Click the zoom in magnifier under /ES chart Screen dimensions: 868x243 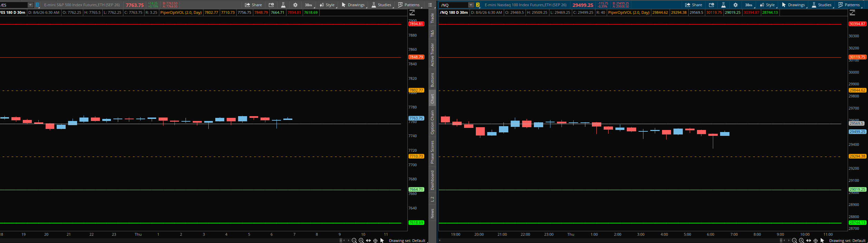pyautogui.click(x=361, y=241)
